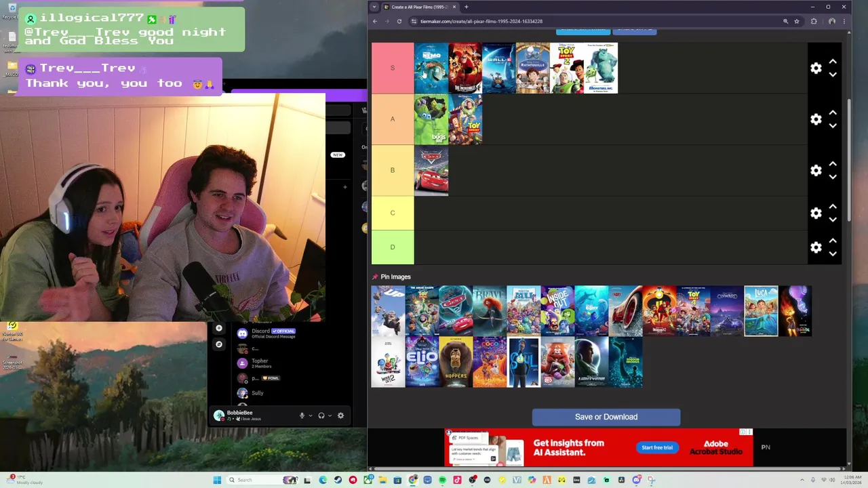Open Chrome extensions puzzle icon
This screenshot has width=868, height=488.
814,21
